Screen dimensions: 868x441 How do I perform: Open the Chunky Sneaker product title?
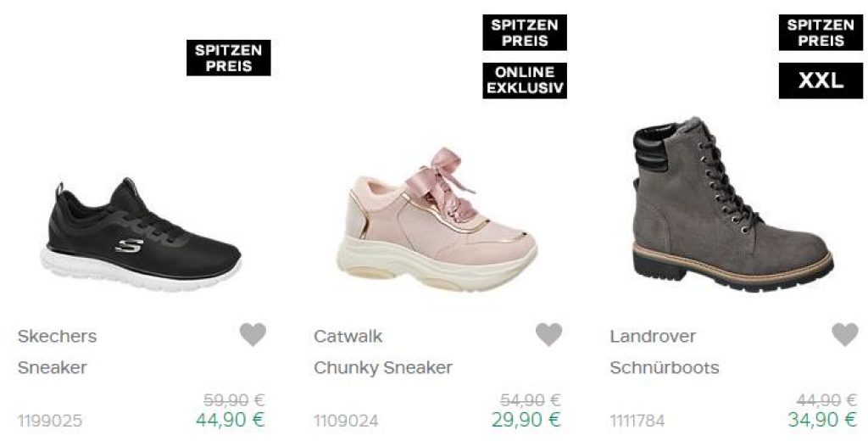click(383, 368)
